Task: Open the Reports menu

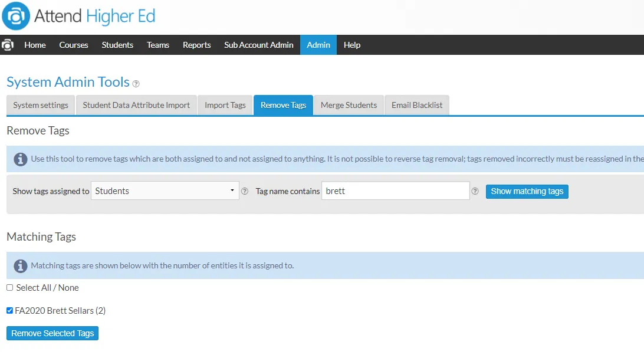Action: click(197, 45)
